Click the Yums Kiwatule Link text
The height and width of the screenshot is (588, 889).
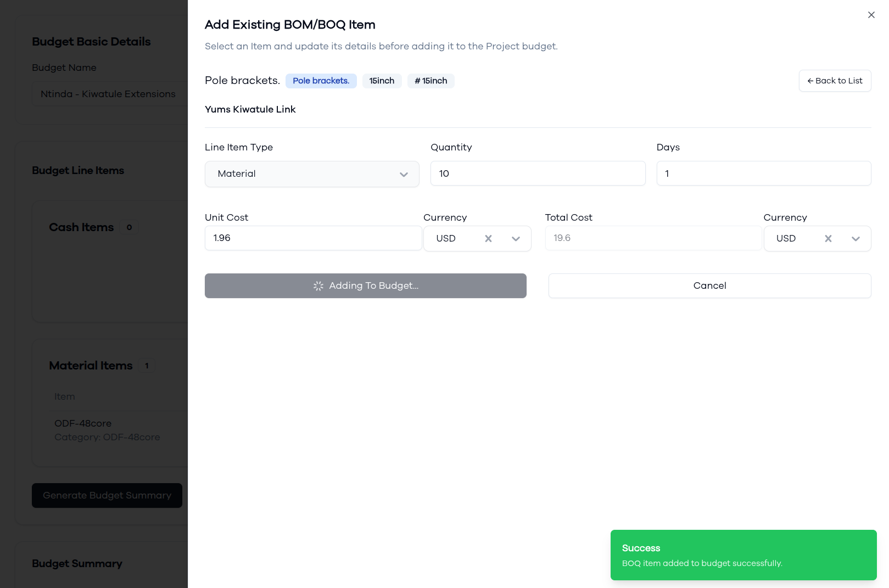pos(250,109)
